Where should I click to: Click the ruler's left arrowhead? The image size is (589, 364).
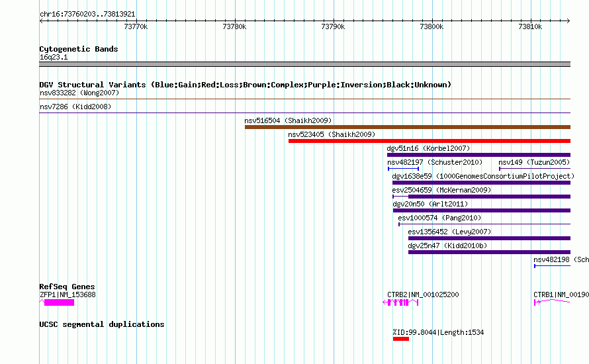41,21
